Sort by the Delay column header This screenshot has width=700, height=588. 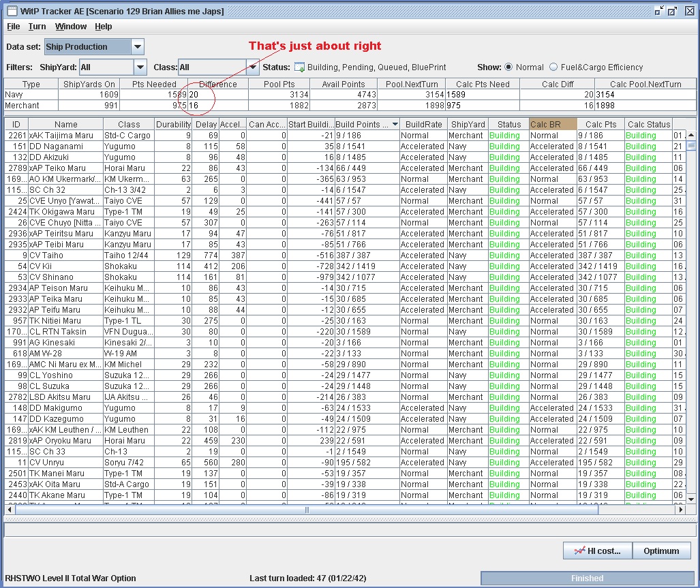206,125
